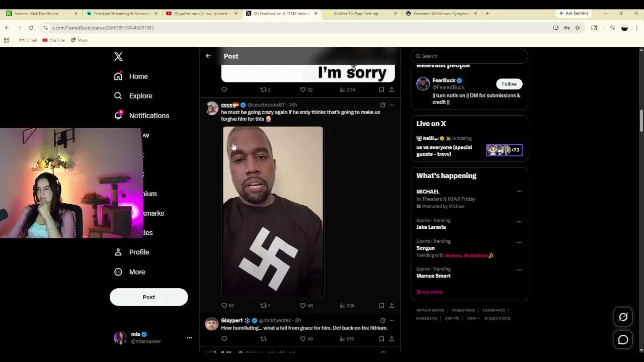Bookmark this page with star icon

pos(578,28)
